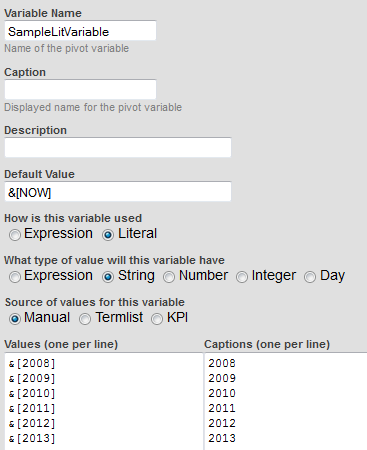This screenshot has width=367, height=450.
Task: Click the &[2008] value line
Action: (x=32, y=363)
